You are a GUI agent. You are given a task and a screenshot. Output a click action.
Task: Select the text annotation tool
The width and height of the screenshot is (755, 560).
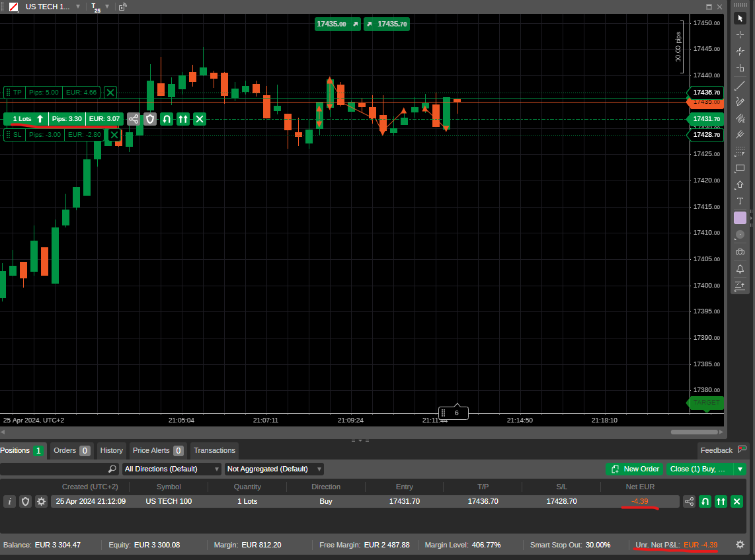740,201
